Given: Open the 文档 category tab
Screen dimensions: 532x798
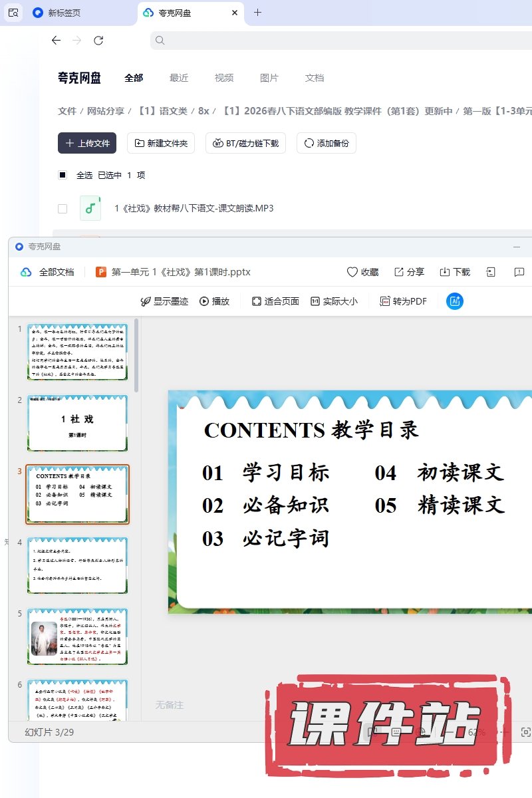Looking at the screenshot, I should 315,78.
